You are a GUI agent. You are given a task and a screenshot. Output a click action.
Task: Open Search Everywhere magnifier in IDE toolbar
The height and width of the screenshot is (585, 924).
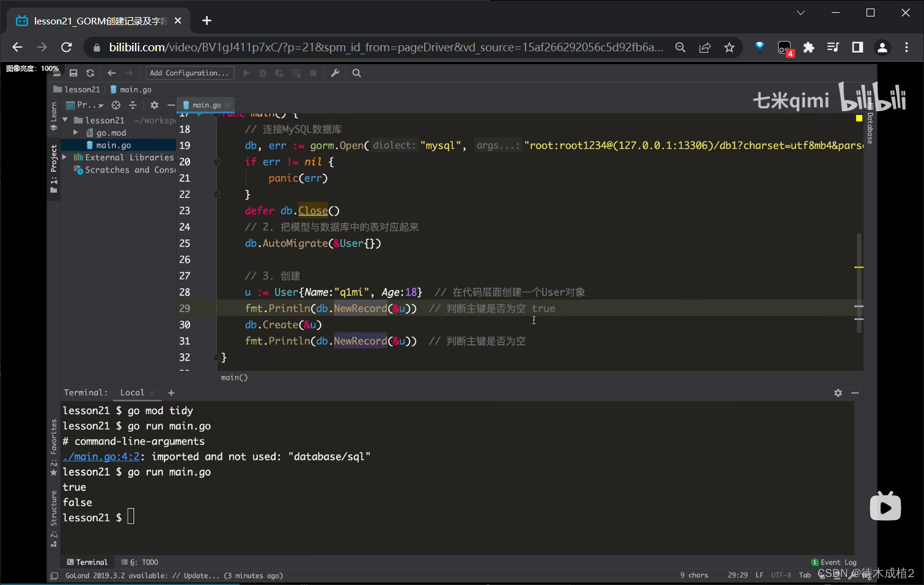[x=357, y=73]
